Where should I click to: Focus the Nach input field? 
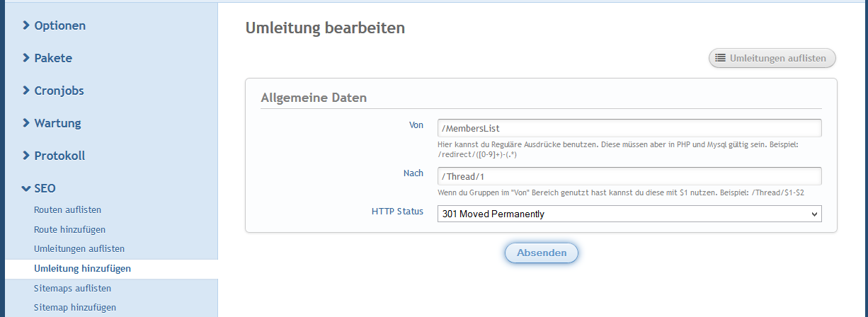(629, 176)
